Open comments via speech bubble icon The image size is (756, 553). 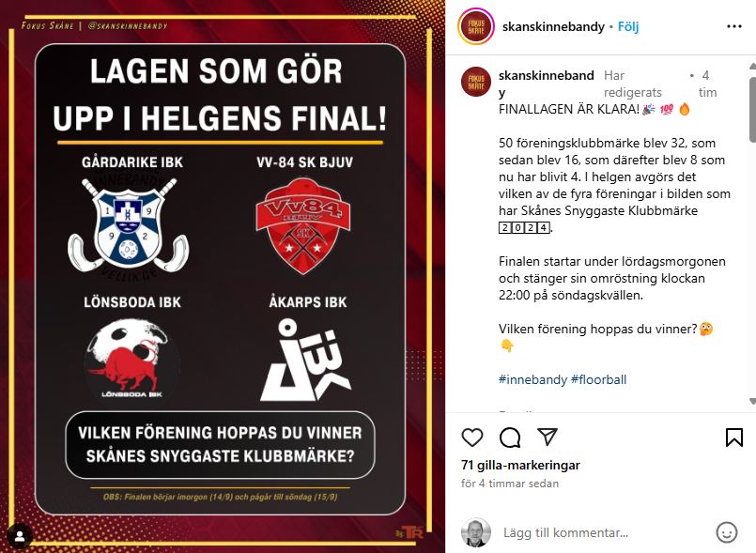pos(510,438)
